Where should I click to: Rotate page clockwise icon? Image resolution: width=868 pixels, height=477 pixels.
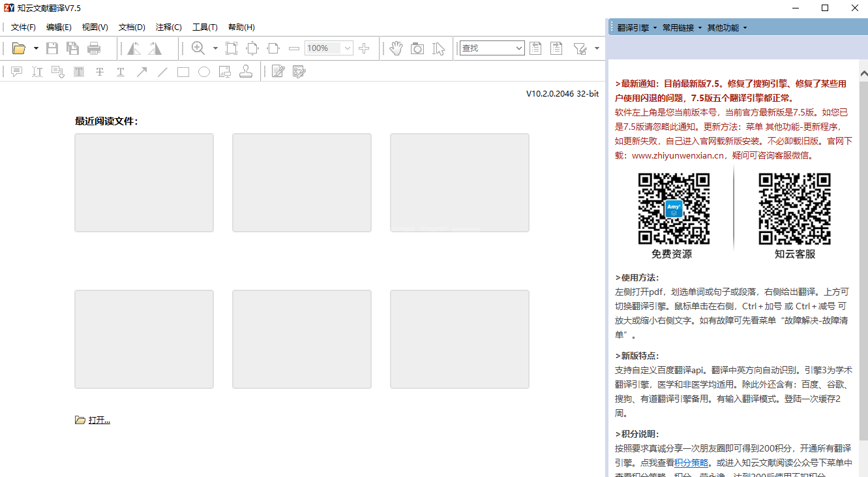point(155,48)
